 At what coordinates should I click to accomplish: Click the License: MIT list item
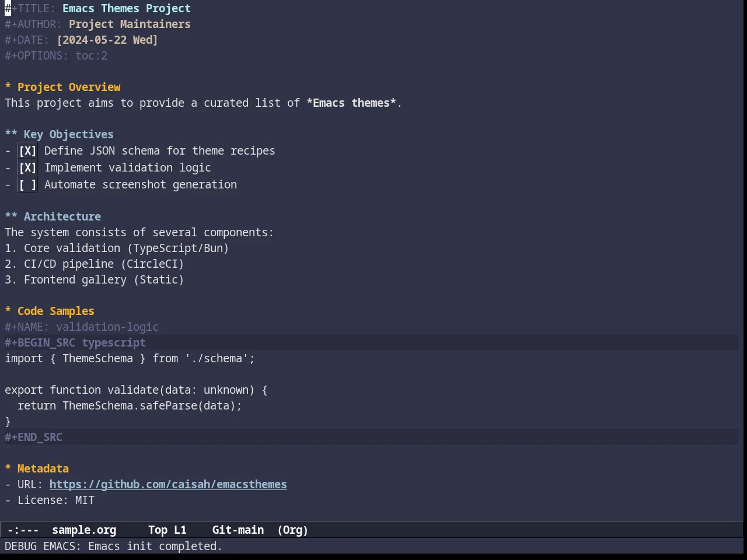click(x=50, y=500)
